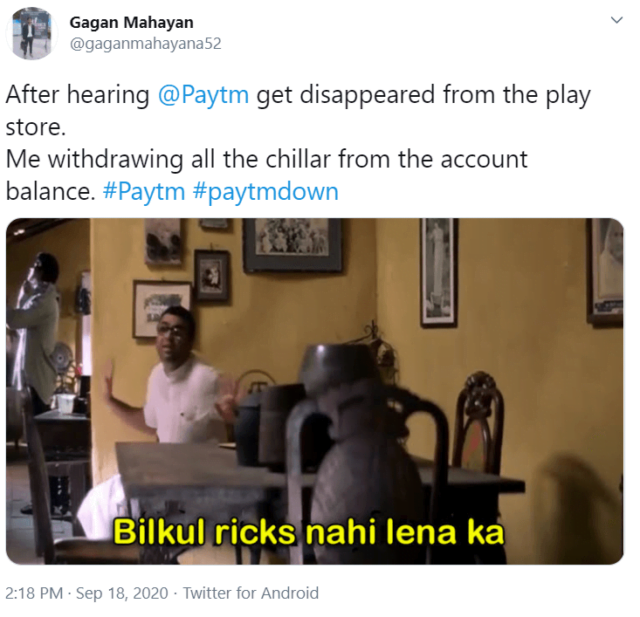Screen dimensions: 640x617
Task: Open Gagan Mahayan's profile avatar picture
Action: [32, 33]
